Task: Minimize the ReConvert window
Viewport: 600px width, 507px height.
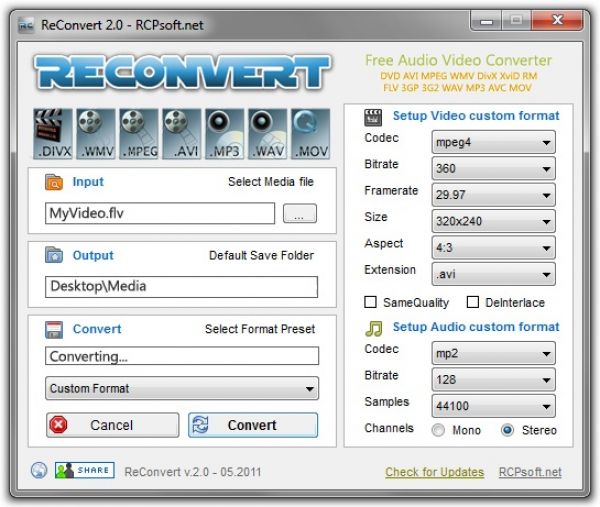Action: 486,21
